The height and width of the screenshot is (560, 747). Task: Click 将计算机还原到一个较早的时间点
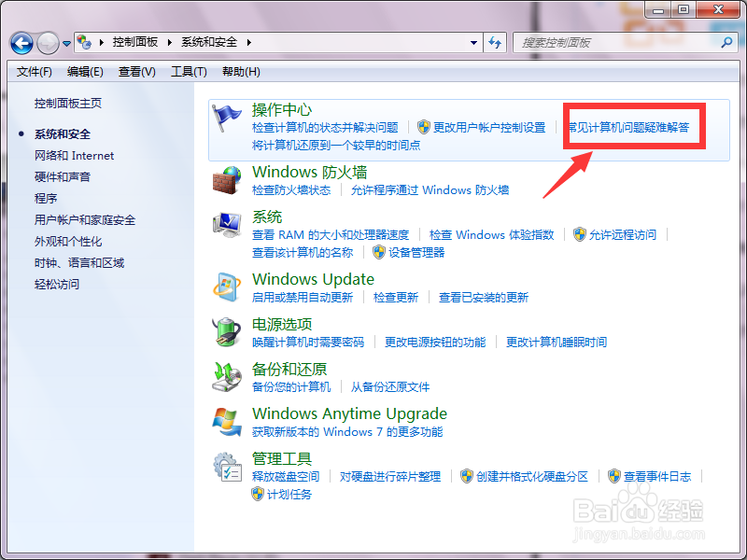[336, 145]
